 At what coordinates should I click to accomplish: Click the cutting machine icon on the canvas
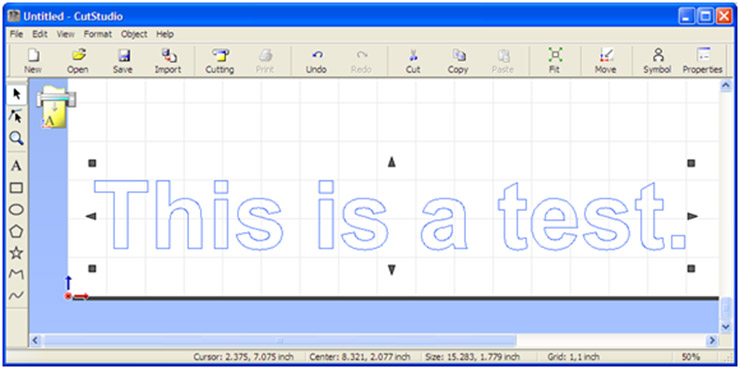tap(55, 106)
